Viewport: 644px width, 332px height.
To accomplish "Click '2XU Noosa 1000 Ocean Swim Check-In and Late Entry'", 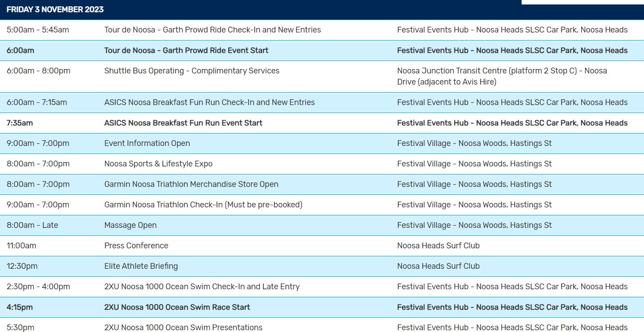I will [202, 287].
